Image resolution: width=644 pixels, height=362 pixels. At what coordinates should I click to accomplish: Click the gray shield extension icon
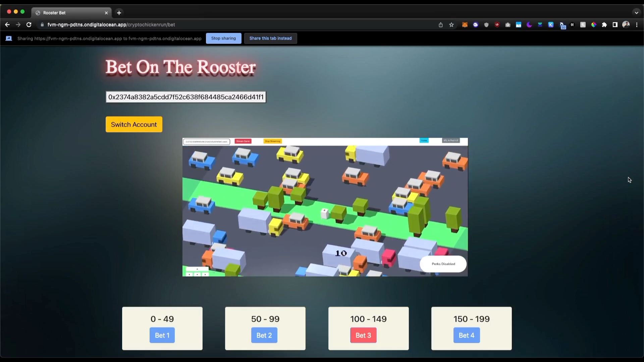coord(486,25)
